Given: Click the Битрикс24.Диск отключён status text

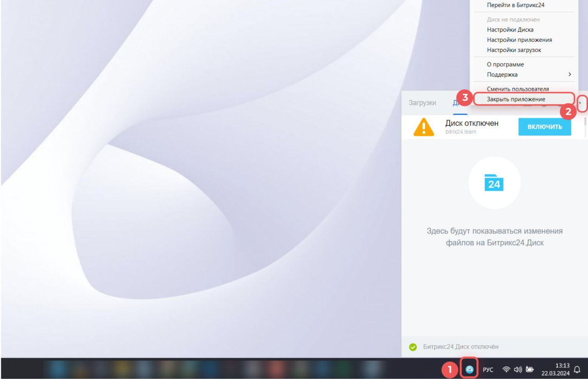Looking at the screenshot, I should tap(461, 347).
